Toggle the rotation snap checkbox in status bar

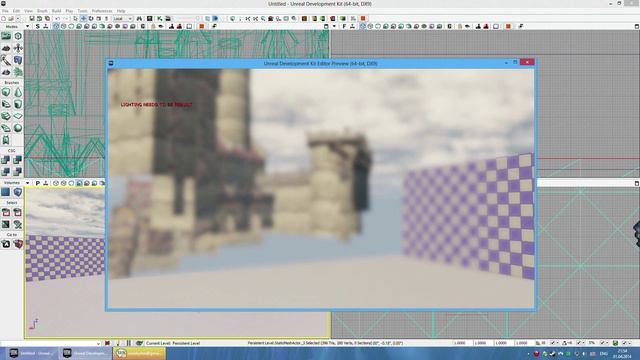pyautogui.click(x=578, y=343)
